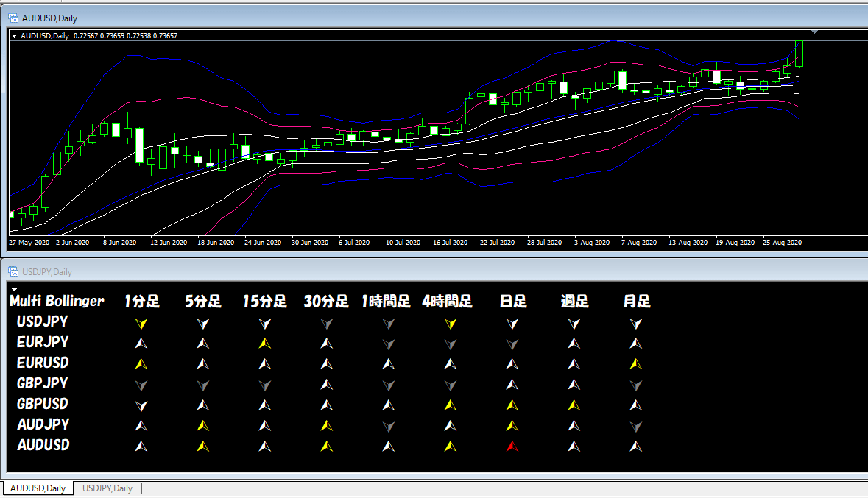
Task: Click EURJPY 15分足 yellow up arrow
Action: 264,344
